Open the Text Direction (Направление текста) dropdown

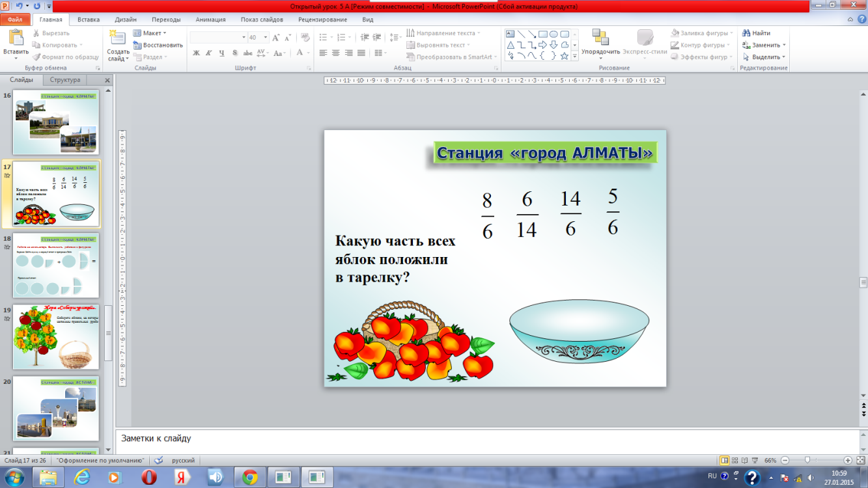click(x=443, y=33)
